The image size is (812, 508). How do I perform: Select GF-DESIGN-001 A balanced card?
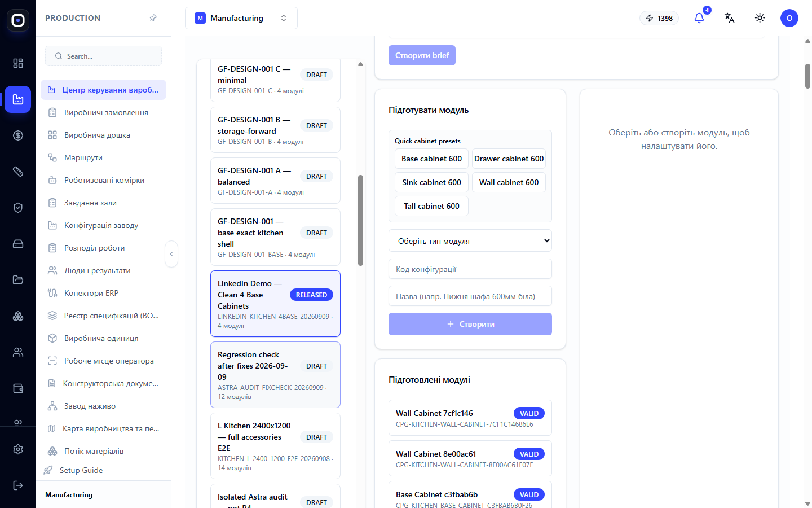275,181
